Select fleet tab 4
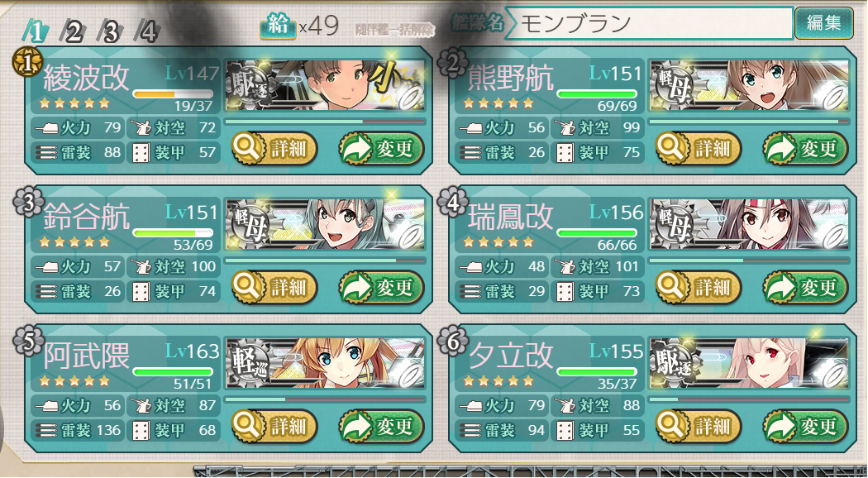The height and width of the screenshot is (478, 868). pos(147,32)
